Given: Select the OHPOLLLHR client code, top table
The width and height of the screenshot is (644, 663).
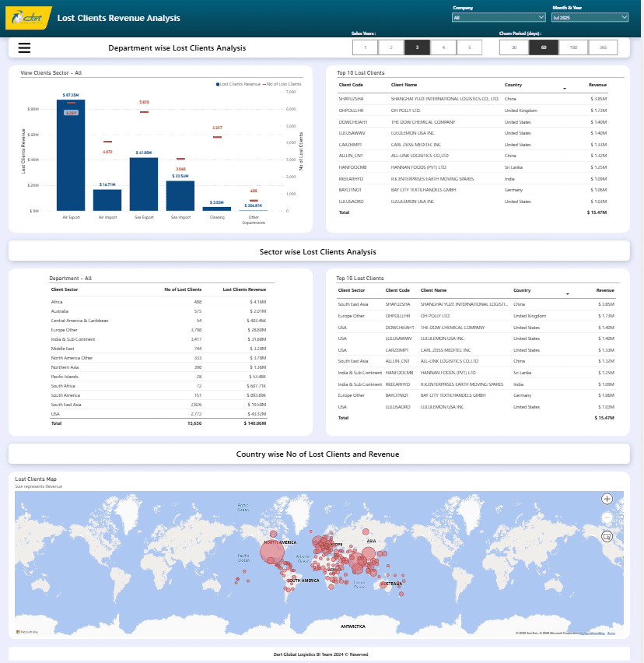Looking at the screenshot, I should click(351, 110).
